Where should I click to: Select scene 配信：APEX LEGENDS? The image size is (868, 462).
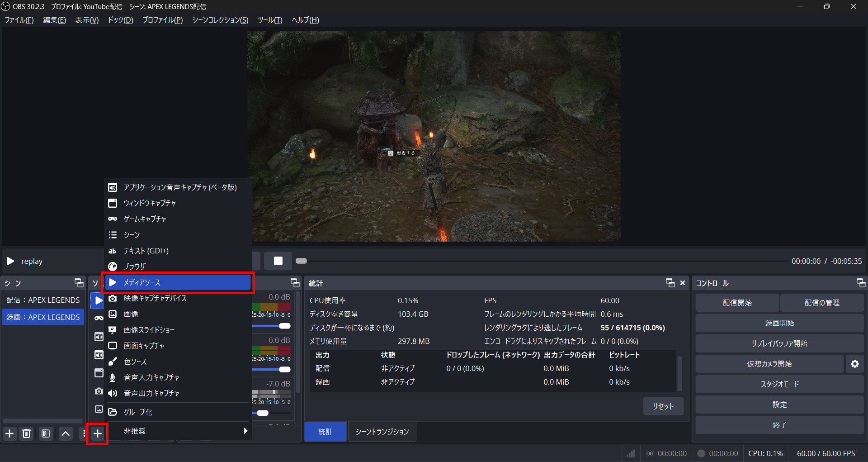click(43, 300)
